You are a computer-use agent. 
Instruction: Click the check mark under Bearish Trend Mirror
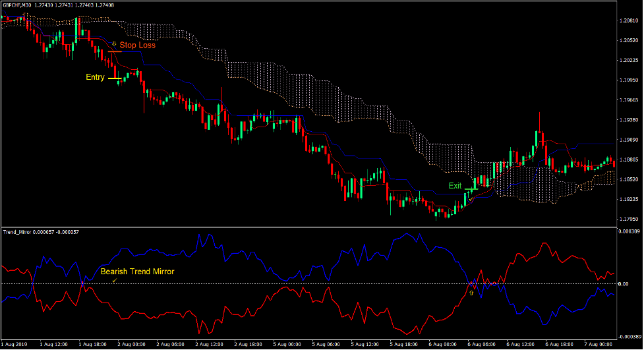point(114,281)
